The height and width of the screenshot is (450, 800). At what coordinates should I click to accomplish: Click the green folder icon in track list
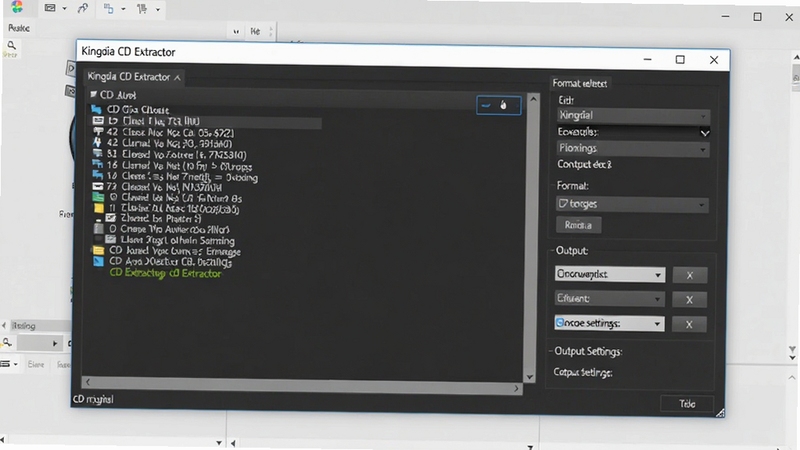(x=98, y=197)
